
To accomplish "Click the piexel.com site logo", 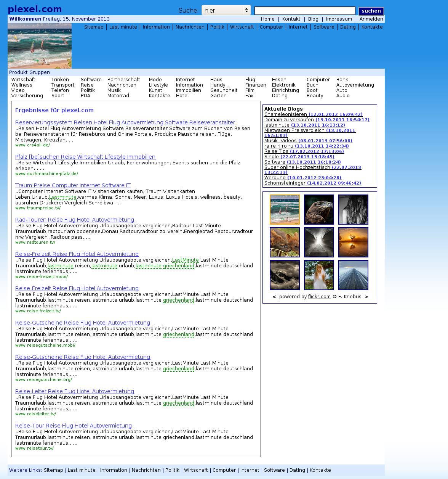I will (35, 9).
